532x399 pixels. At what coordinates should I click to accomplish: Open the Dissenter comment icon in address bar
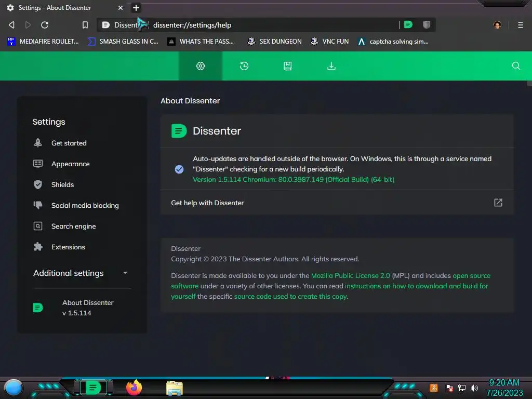(408, 24)
